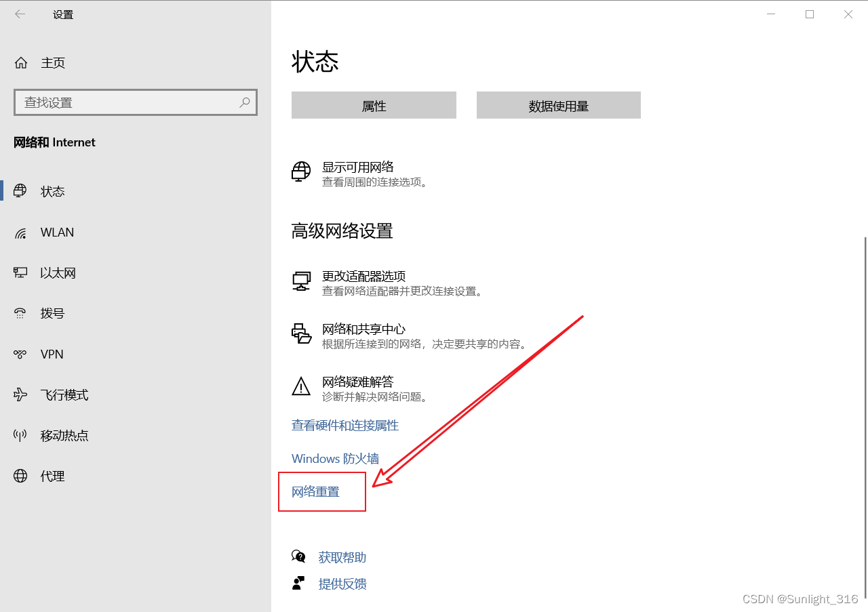Image resolution: width=868 pixels, height=612 pixels.
Task: Click the warning triangle beside 网络疑难解答
Action: [300, 386]
